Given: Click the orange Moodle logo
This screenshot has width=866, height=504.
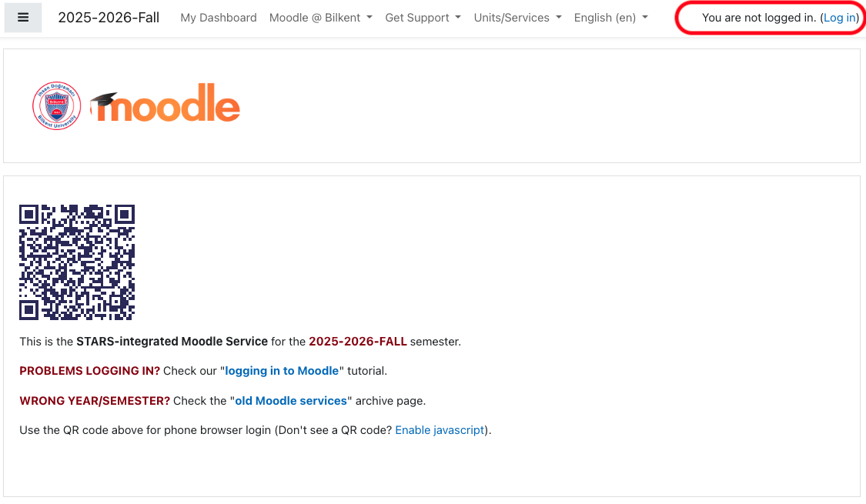Looking at the screenshot, I should [166, 102].
